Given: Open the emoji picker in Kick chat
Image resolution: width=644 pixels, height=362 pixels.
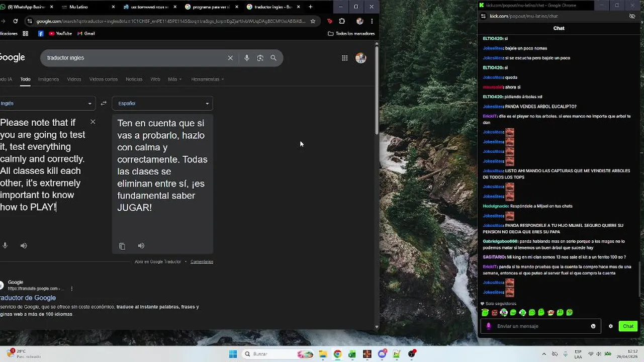Looking at the screenshot, I should 593,326.
